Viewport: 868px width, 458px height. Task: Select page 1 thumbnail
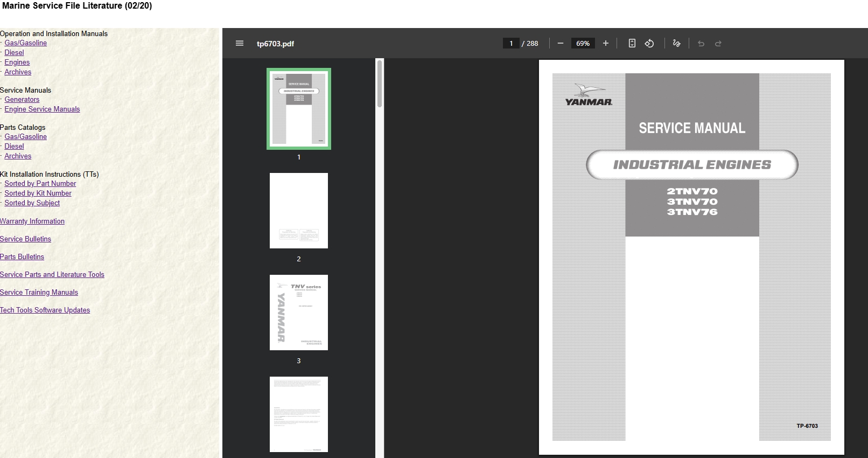click(299, 109)
